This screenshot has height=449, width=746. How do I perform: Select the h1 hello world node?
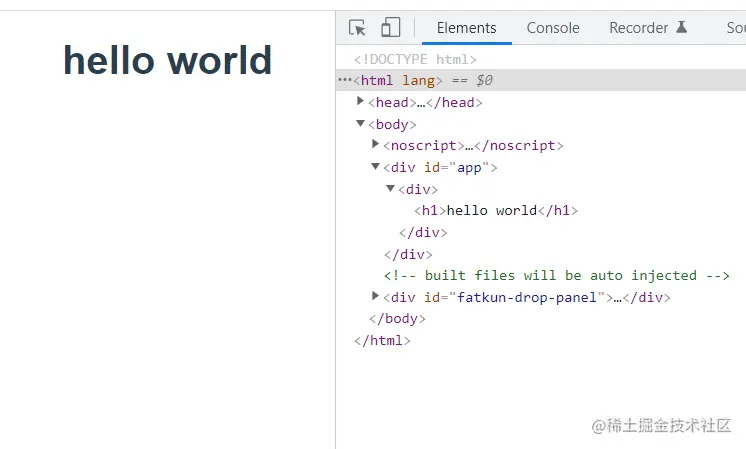click(496, 211)
